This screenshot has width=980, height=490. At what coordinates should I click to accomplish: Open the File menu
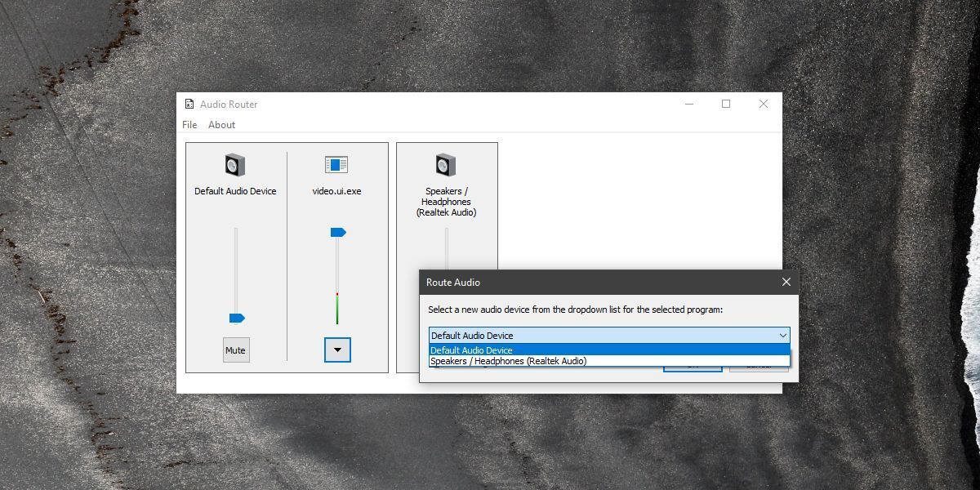pos(189,125)
